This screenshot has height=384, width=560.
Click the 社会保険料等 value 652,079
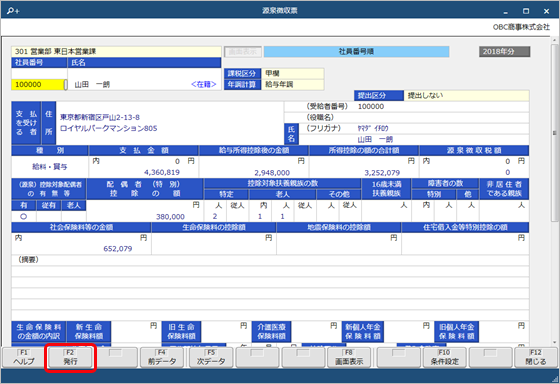click(x=118, y=249)
